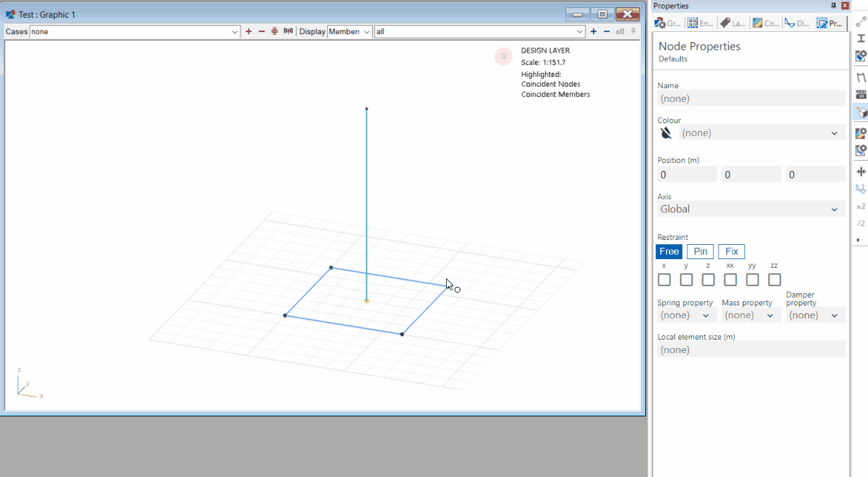
Task: Set restraint to Pin
Action: click(x=700, y=251)
